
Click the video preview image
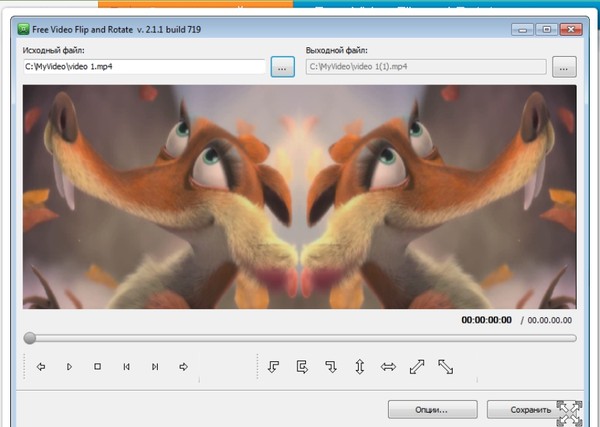(x=300, y=197)
